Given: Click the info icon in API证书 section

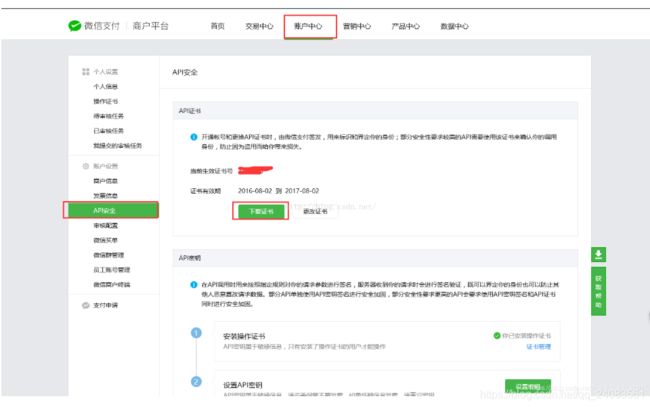Looking at the screenshot, I should click(x=194, y=137).
